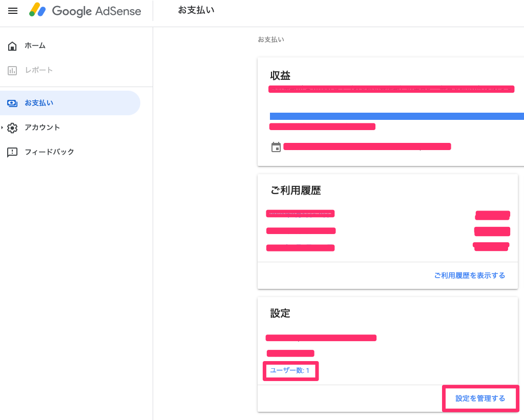Click the ご利用履歴 card heading
Screen dimensions: 524x420
click(x=296, y=191)
